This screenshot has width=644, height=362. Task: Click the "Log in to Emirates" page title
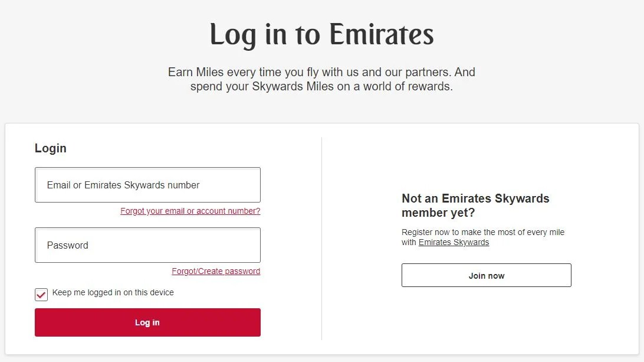pos(322,35)
